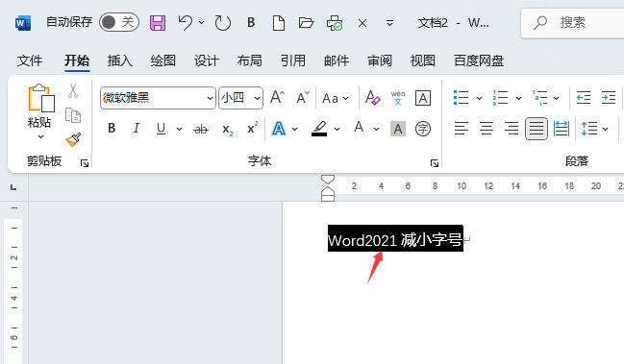
Task: Open the 文件 menu
Action: click(x=30, y=61)
